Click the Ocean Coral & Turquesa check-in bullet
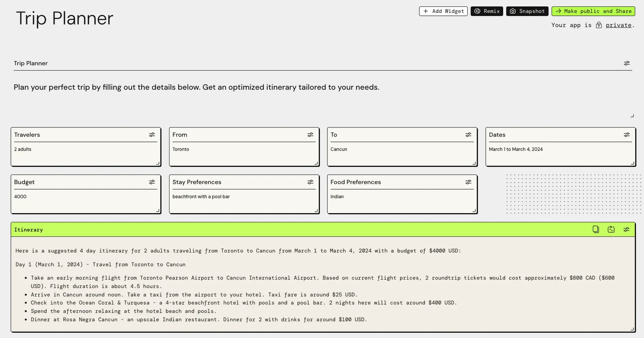Image resolution: width=644 pixels, height=338 pixels. pos(244,303)
